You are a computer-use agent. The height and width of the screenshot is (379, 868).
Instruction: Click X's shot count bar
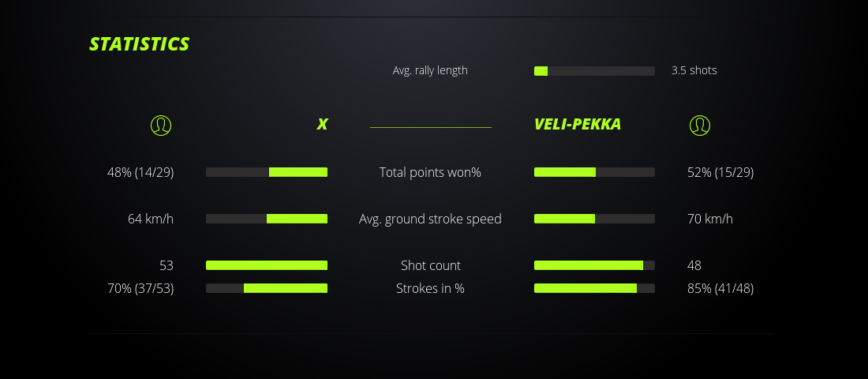coord(267,265)
